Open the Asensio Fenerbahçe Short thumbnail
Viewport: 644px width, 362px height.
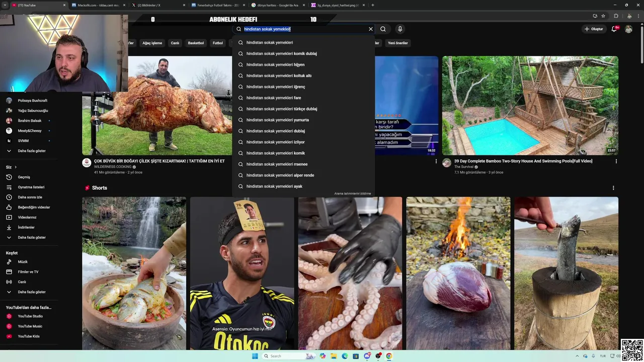tap(242, 274)
